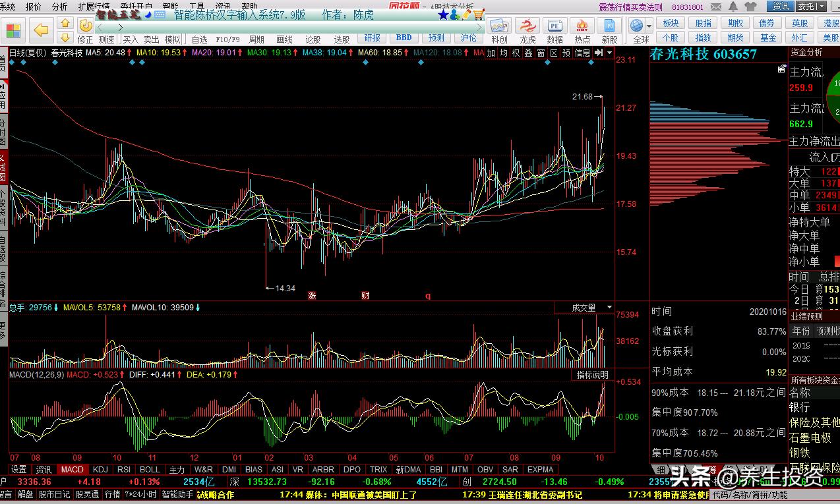
Task: Open the 新股 IPO icon
Action: pyautogui.click(x=609, y=26)
